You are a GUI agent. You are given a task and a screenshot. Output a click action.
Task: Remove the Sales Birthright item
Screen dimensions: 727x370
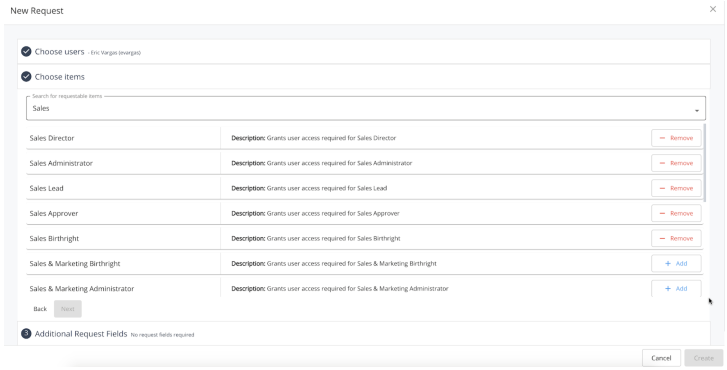coord(676,238)
